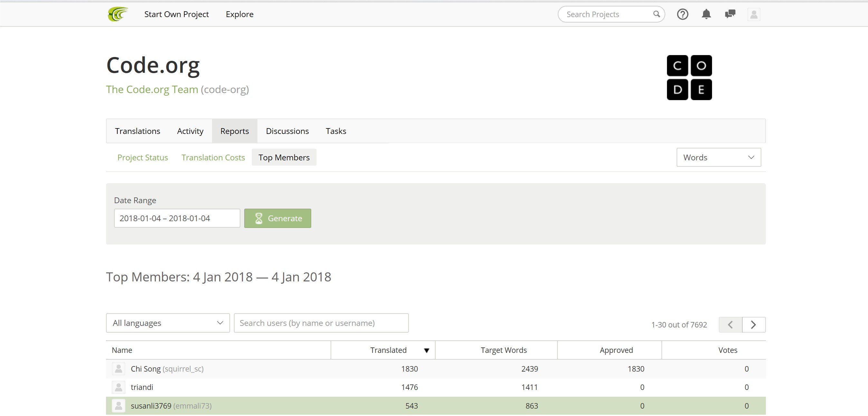Open the messages chat bubbles icon
Viewport: 868px width, 416px height.
tap(730, 14)
